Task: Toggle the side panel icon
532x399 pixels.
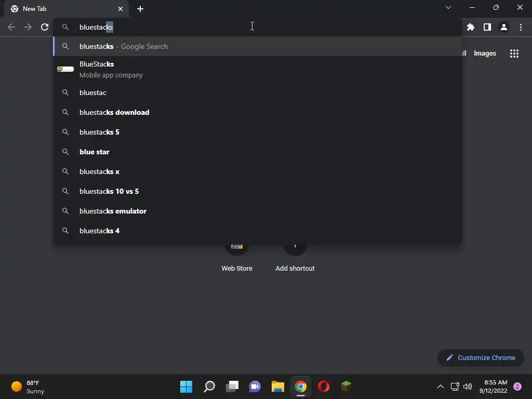Action: point(487,27)
